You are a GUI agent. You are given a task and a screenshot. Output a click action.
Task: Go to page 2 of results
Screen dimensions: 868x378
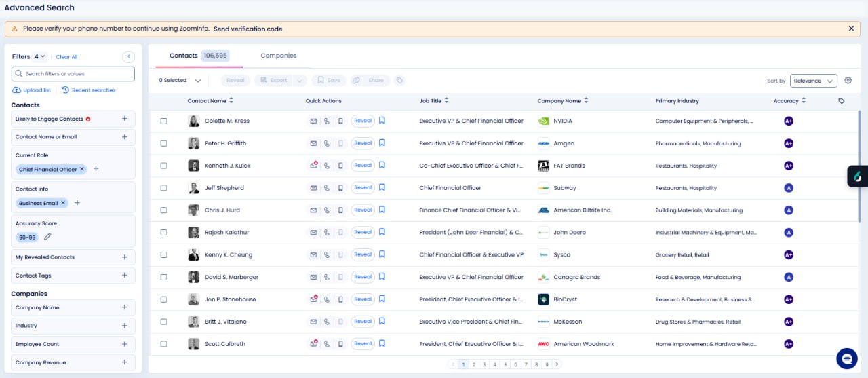click(x=474, y=364)
